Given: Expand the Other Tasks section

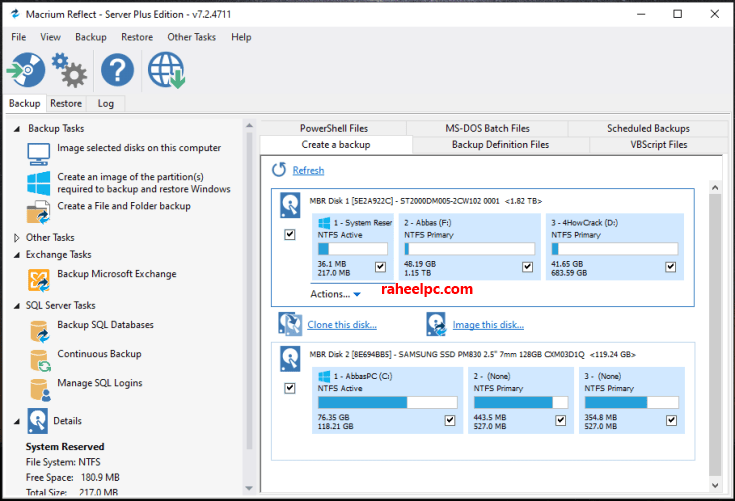Looking at the screenshot, I should click(x=17, y=238).
